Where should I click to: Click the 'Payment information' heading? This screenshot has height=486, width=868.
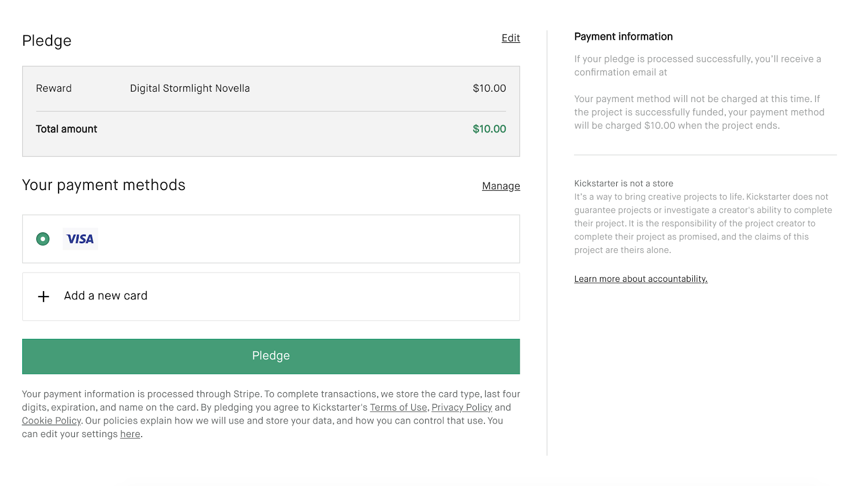click(x=623, y=37)
